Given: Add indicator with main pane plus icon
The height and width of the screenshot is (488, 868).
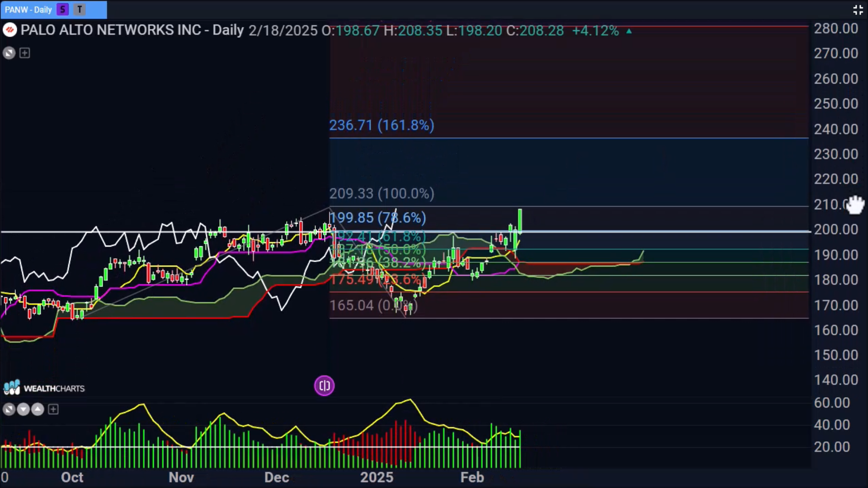Looking at the screenshot, I should coord(25,53).
